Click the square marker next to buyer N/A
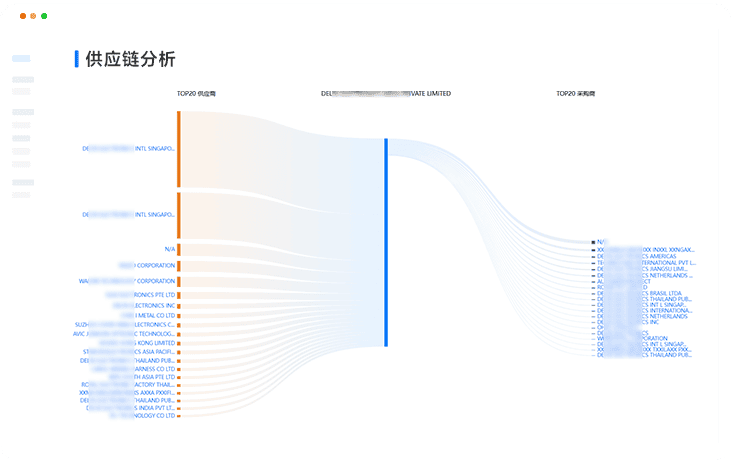731x461 pixels. pyautogui.click(x=593, y=242)
